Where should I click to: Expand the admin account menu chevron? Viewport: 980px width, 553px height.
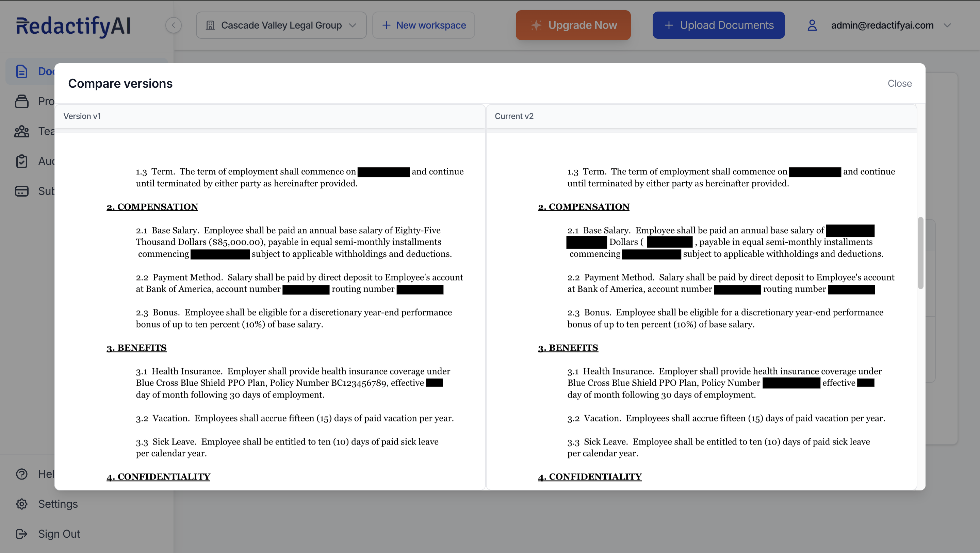(947, 26)
